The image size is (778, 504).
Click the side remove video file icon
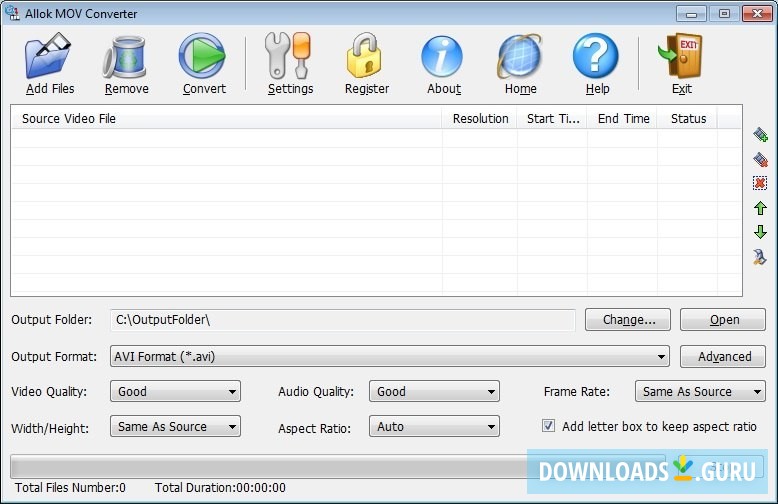[x=760, y=159]
